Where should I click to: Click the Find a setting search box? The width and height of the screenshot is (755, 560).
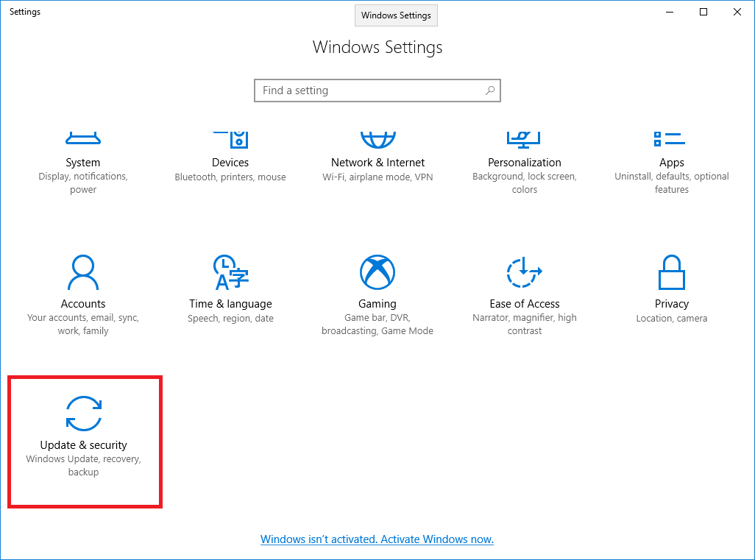(368, 91)
